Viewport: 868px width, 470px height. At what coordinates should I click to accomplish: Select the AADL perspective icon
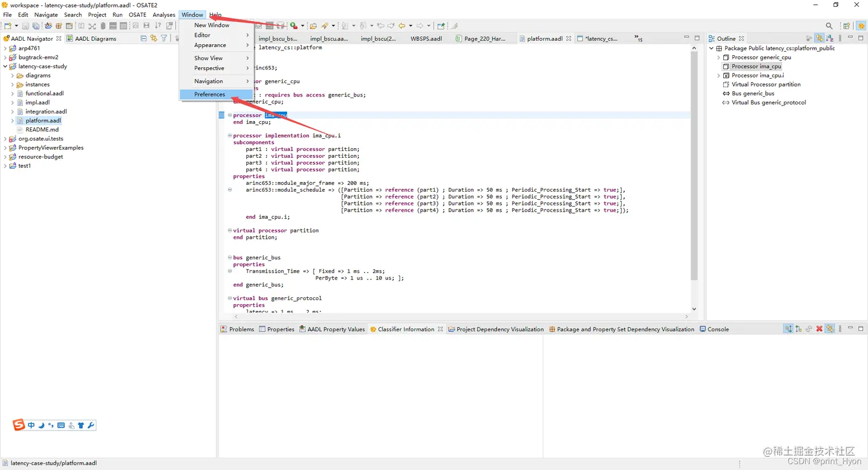click(861, 26)
